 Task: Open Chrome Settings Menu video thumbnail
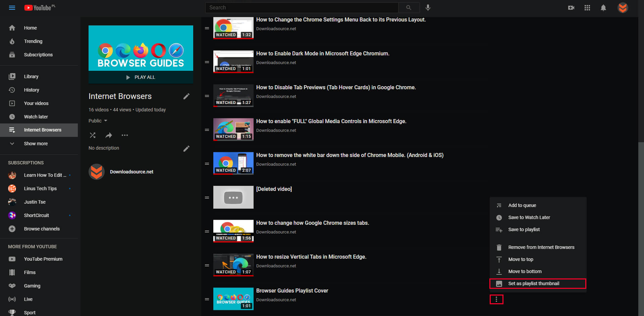(x=233, y=28)
